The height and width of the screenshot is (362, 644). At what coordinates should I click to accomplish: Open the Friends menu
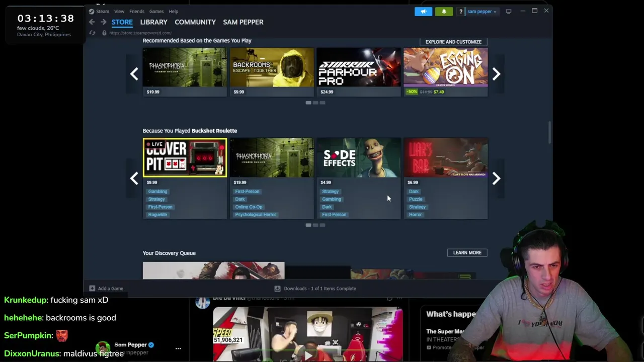[x=137, y=11]
